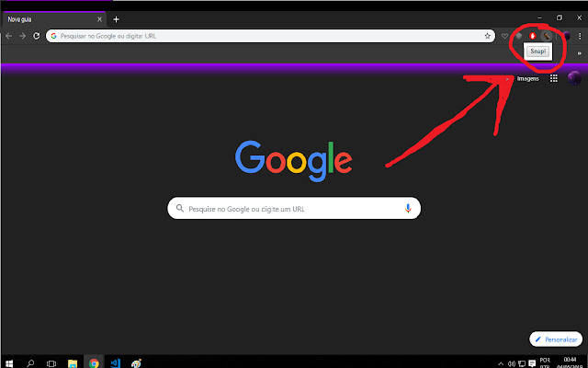
Task: Open the Chrome profile avatar in toolbar
Action: tap(566, 36)
